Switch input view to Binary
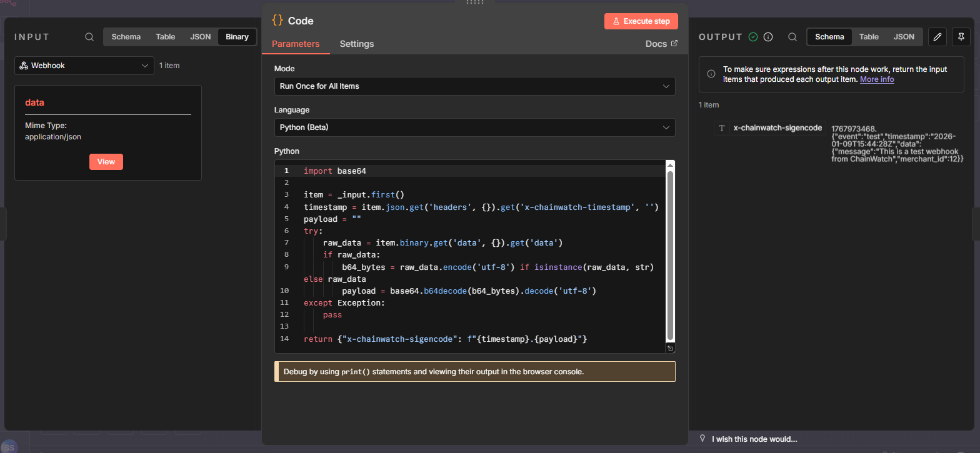 (x=237, y=37)
